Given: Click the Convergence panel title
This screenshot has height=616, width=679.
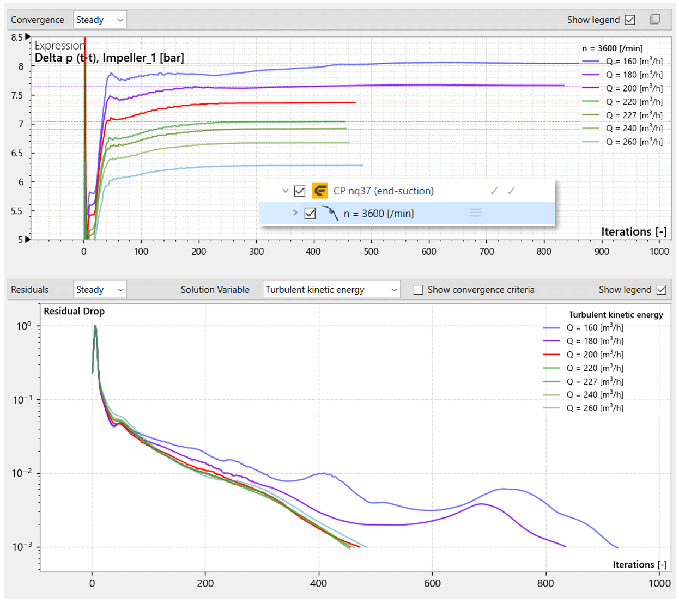Looking at the screenshot, I should coord(38,20).
